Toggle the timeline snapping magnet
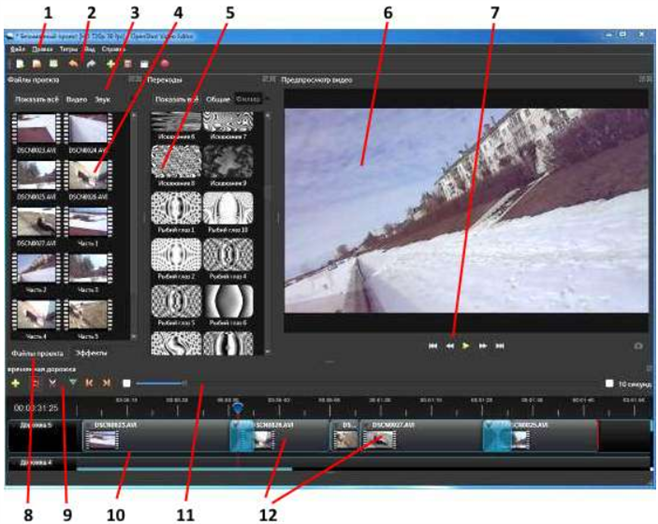This screenshot has height=524, width=658. [x=34, y=382]
